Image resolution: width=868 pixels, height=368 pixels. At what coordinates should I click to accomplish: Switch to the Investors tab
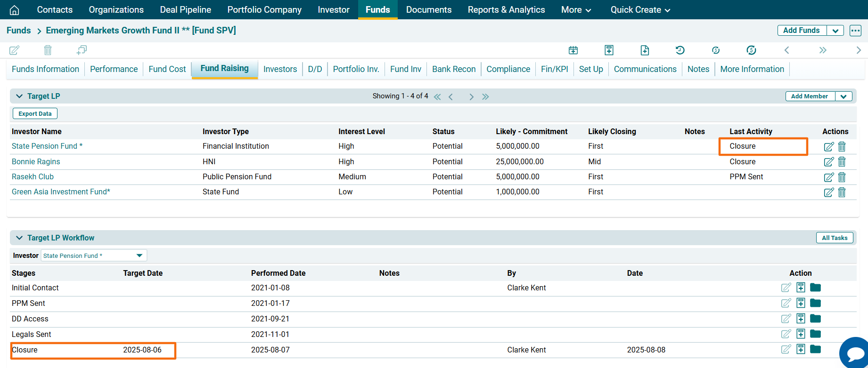tap(280, 69)
